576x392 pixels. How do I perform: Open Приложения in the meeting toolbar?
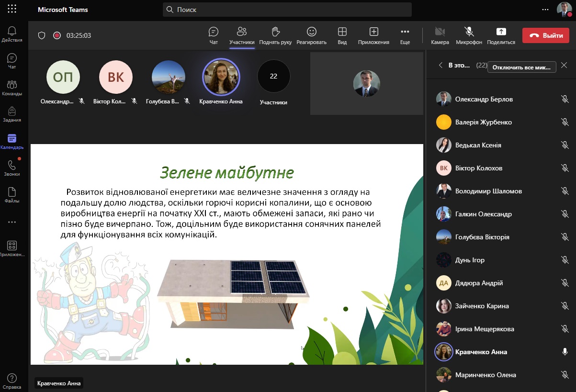click(x=373, y=36)
